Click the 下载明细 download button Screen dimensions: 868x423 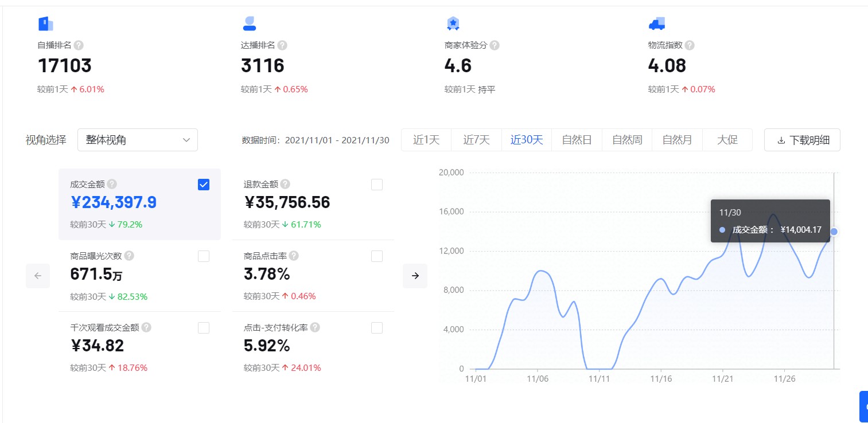tap(802, 140)
